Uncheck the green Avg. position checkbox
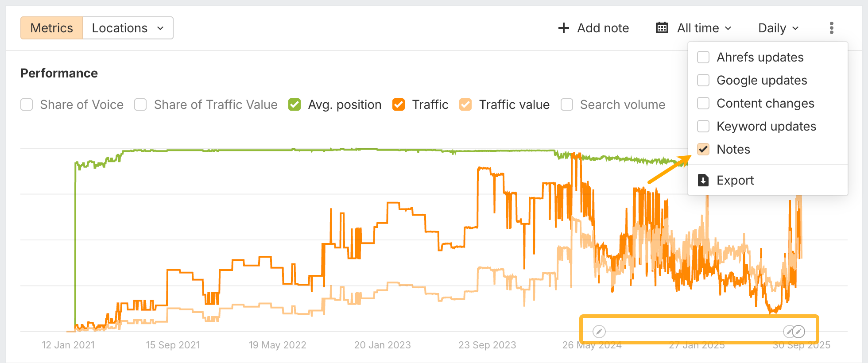Image resolution: width=868 pixels, height=363 pixels. [294, 105]
